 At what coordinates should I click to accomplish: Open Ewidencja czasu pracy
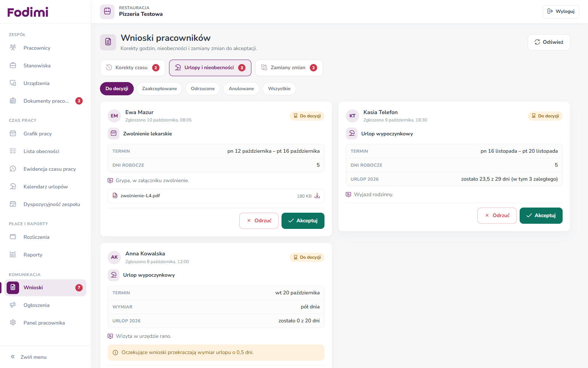[x=45, y=169]
